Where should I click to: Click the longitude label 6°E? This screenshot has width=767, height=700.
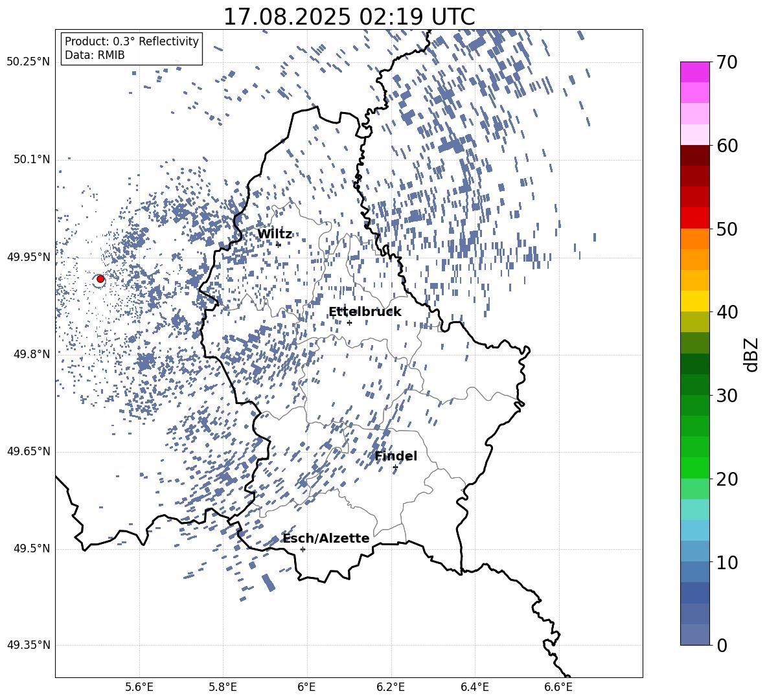306,687
